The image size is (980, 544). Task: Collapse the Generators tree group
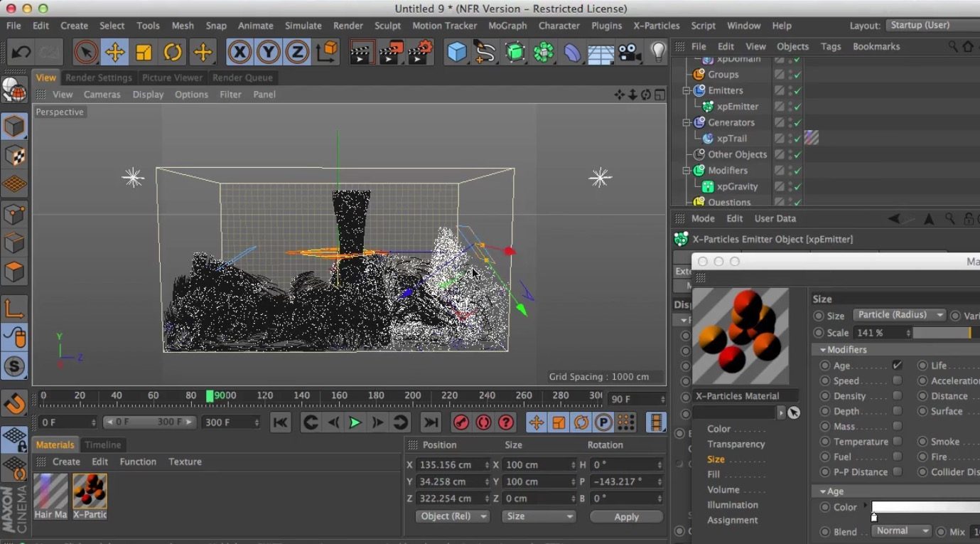click(686, 122)
